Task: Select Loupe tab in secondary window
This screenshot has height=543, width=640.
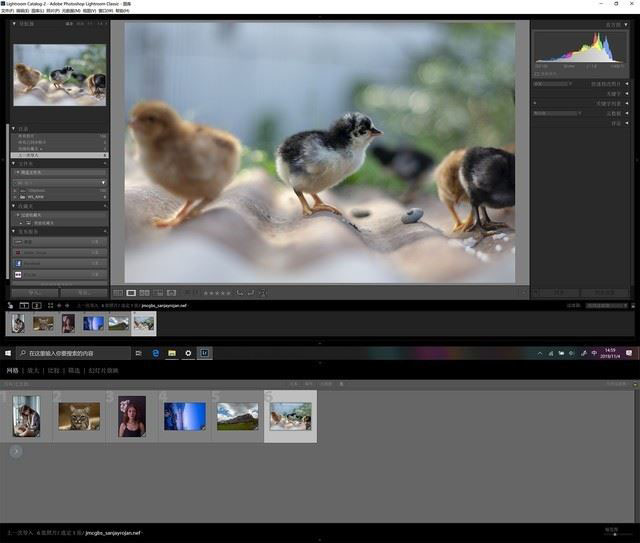Action: click(33, 371)
